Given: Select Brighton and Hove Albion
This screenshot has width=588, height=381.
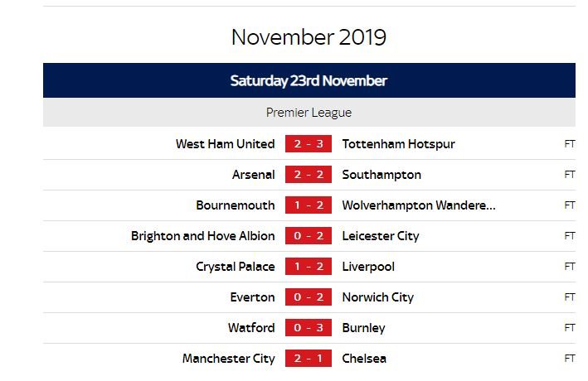Looking at the screenshot, I should click(202, 236).
